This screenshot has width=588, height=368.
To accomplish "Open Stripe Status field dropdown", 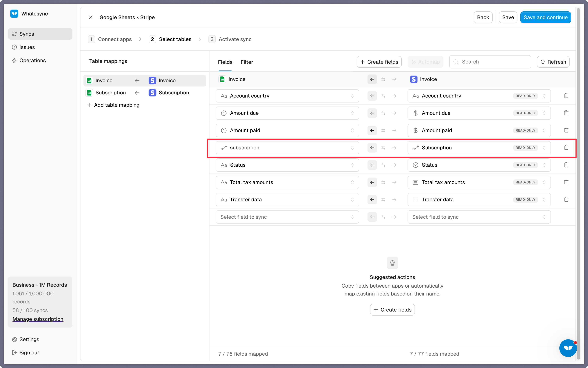I will (479, 165).
